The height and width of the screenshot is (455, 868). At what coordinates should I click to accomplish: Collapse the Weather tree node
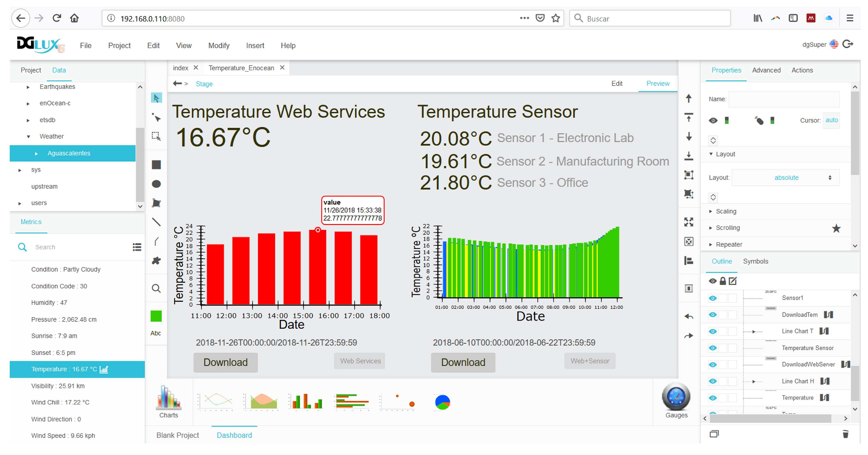tap(28, 136)
